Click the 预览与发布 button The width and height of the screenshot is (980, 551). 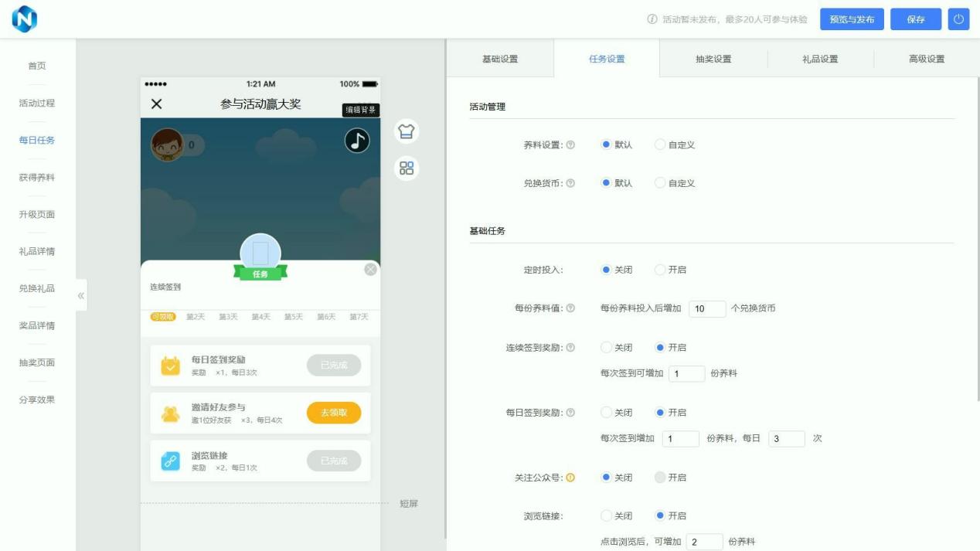tap(852, 19)
